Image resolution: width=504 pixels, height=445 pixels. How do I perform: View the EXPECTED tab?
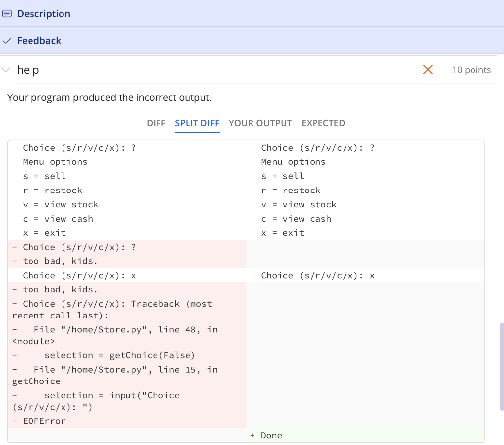(323, 123)
